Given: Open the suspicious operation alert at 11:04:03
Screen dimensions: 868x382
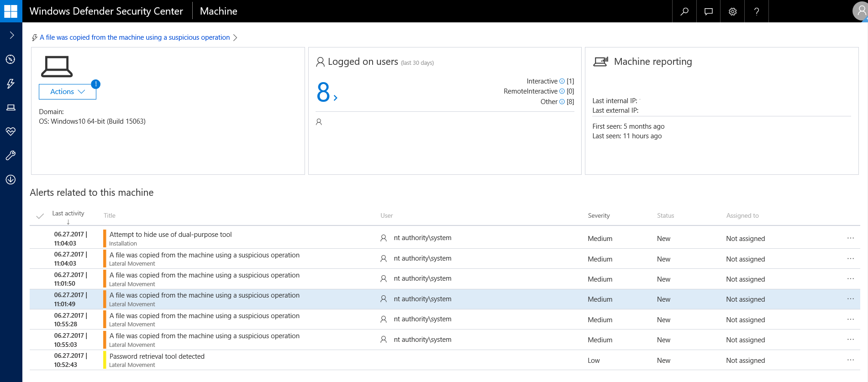Looking at the screenshot, I should point(204,255).
